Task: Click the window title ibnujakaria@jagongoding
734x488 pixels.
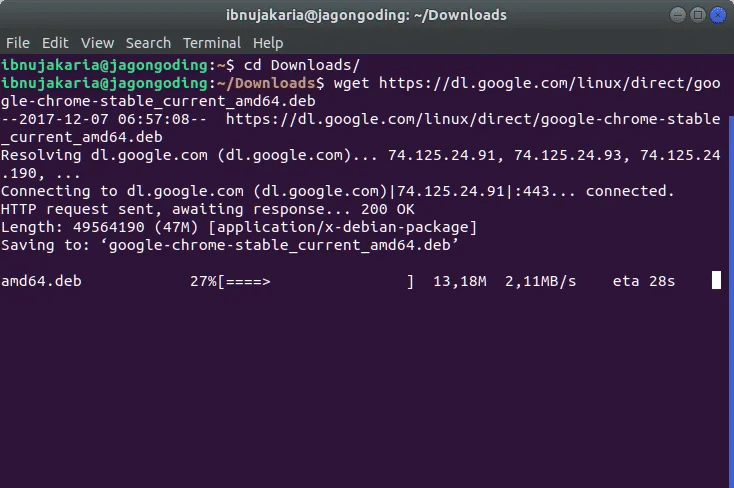Action: (x=366, y=15)
